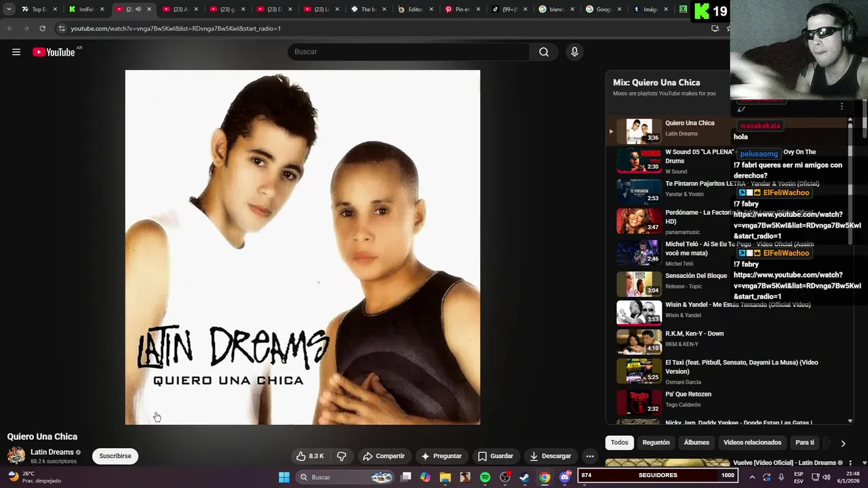Click the browser address bar URL

(176, 28)
